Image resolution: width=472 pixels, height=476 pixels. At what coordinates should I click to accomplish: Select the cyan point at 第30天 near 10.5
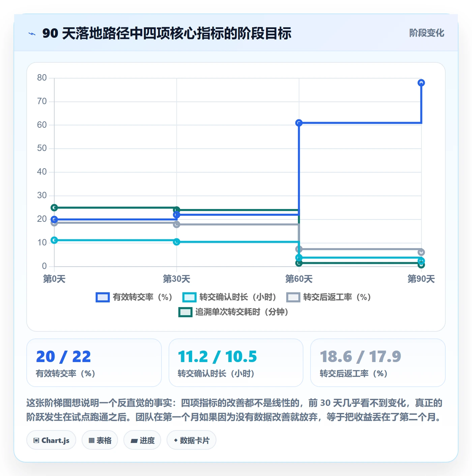pyautogui.click(x=177, y=242)
